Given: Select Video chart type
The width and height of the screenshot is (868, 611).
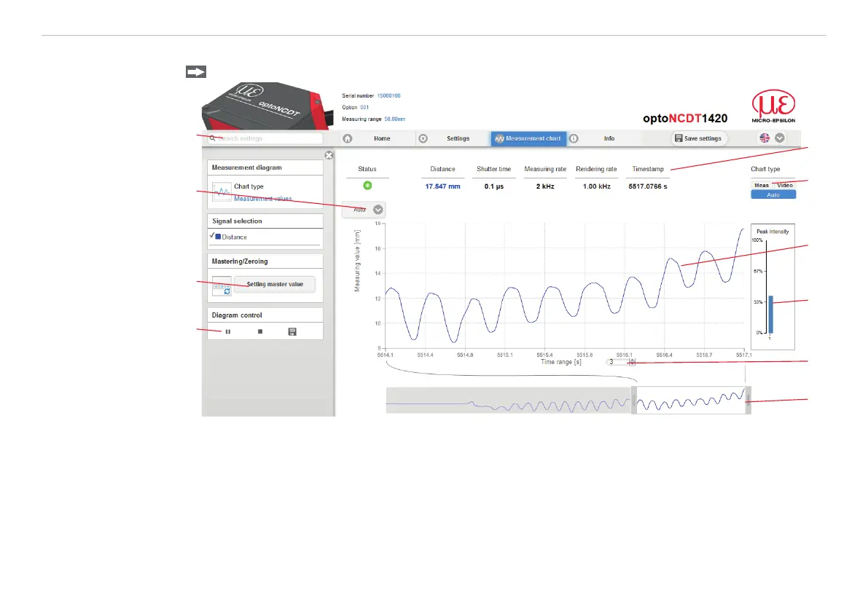Looking at the screenshot, I should point(784,185).
